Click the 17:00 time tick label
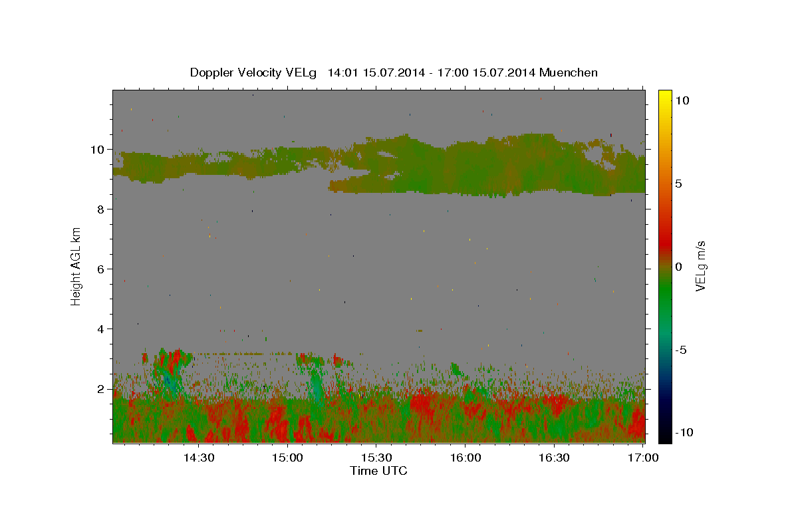The width and height of the screenshot is (798, 532). tap(643, 458)
